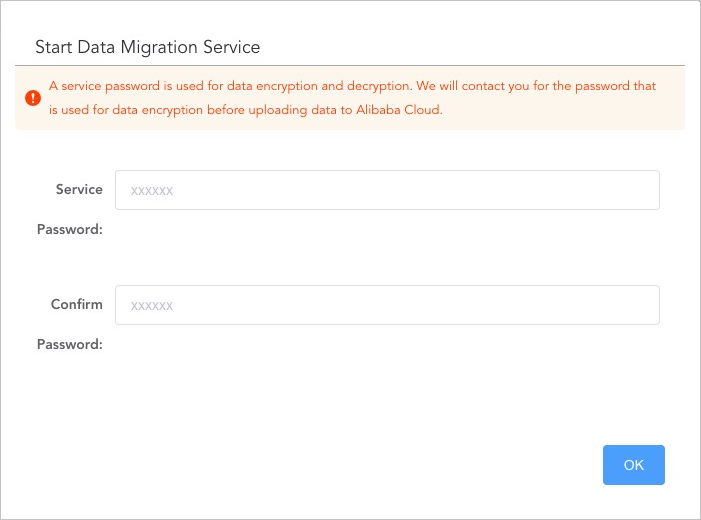Click the "Service" field label
The height and width of the screenshot is (520, 701).
(x=79, y=189)
